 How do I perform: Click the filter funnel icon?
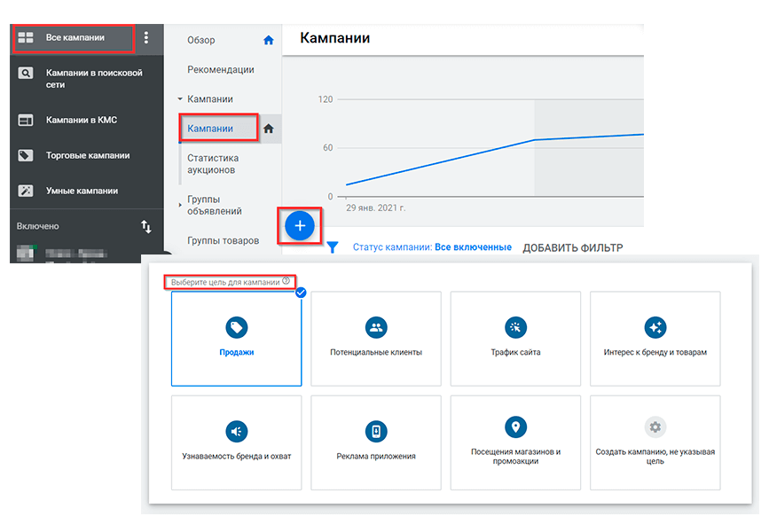click(333, 247)
